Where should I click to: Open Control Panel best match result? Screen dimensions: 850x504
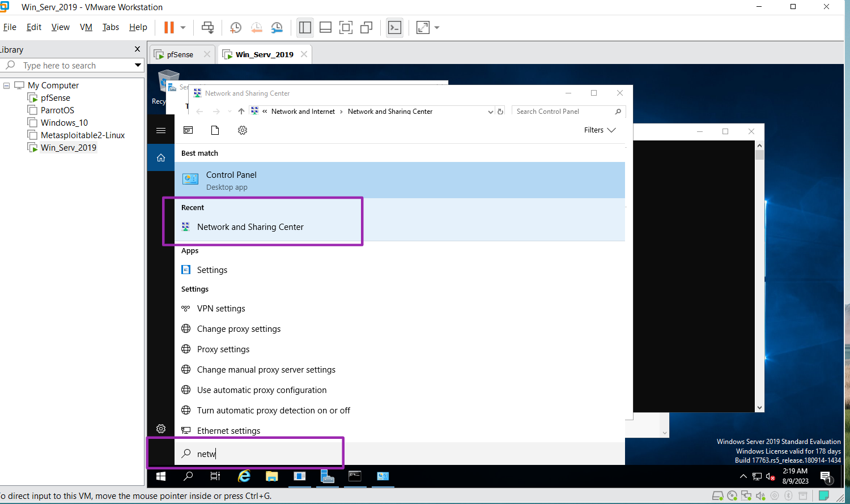click(x=399, y=180)
